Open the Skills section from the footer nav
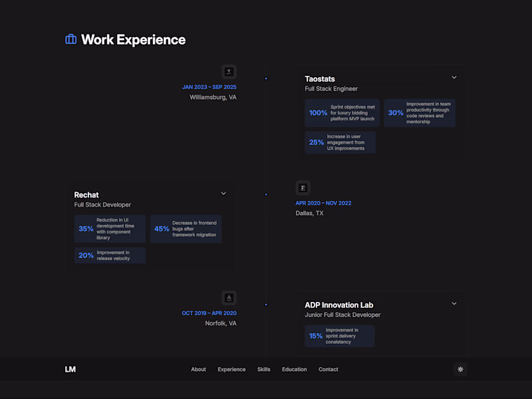 point(263,369)
